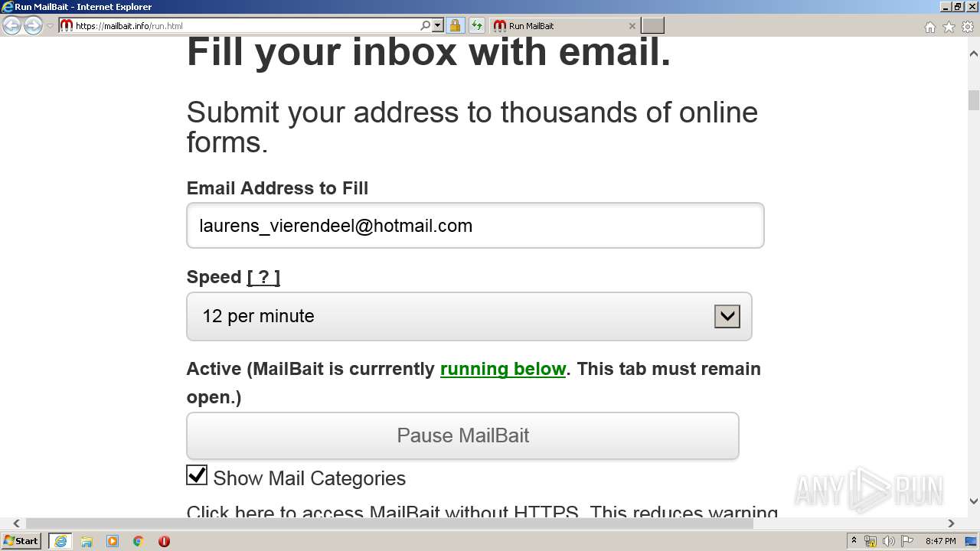Image resolution: width=980 pixels, height=551 pixels.
Task: Click the Email Address to Fill field
Action: 475,226
